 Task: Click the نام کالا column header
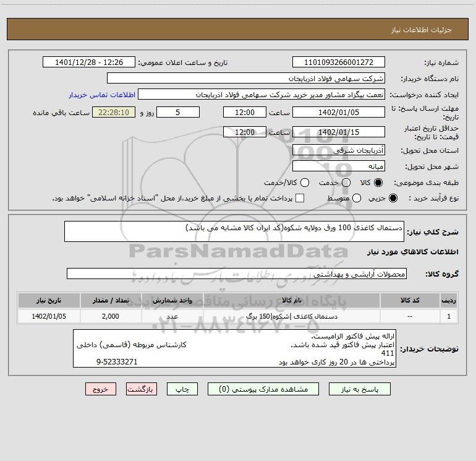(291, 300)
